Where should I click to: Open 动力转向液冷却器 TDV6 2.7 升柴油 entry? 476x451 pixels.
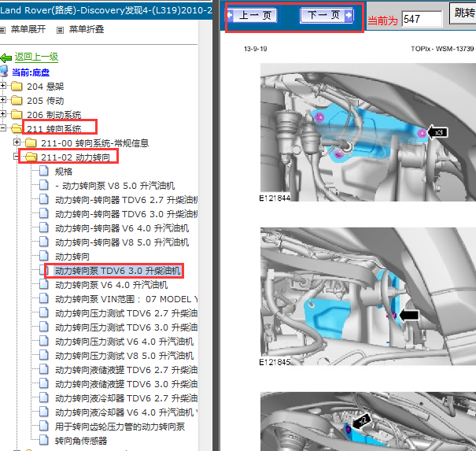tap(127, 398)
